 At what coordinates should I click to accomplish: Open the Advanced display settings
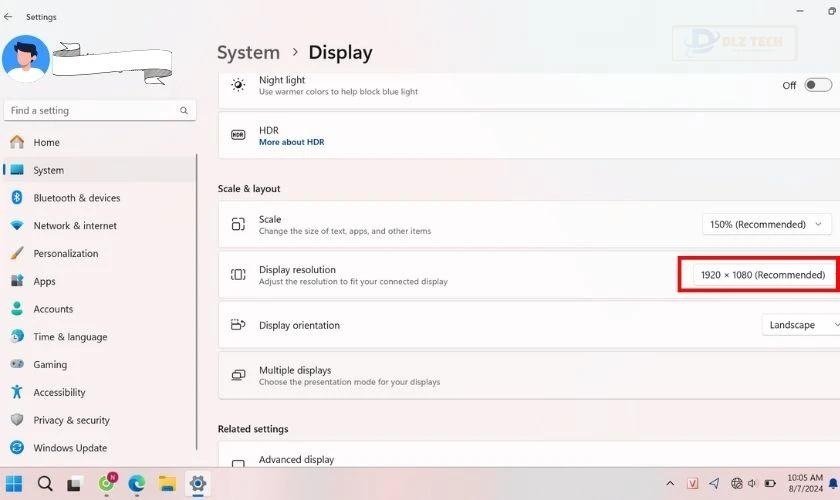pyautogui.click(x=529, y=456)
